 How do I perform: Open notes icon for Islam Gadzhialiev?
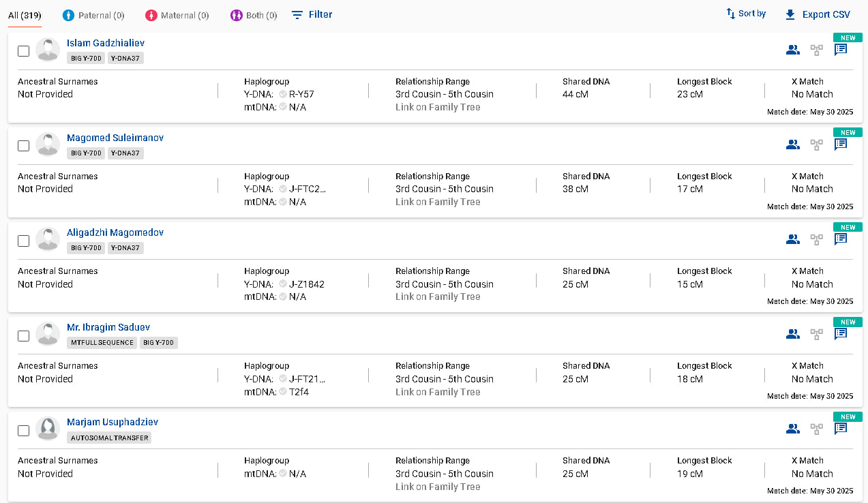coord(841,49)
